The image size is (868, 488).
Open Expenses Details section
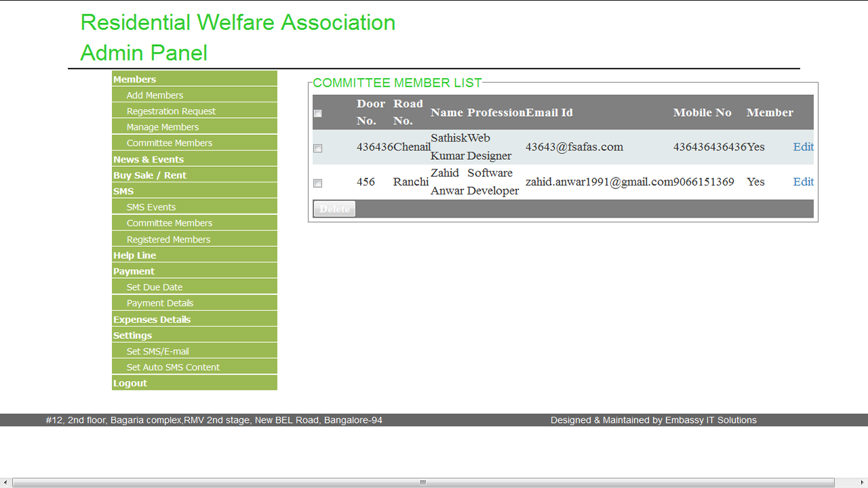coord(195,319)
